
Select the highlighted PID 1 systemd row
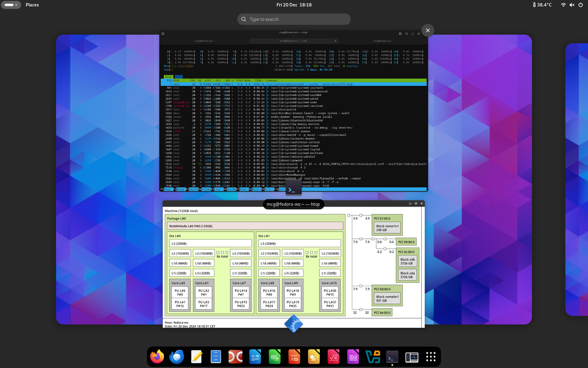coord(294,84)
